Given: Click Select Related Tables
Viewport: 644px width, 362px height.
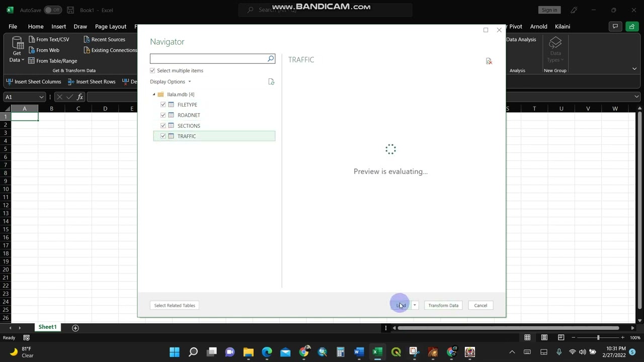Looking at the screenshot, I should tap(175, 305).
